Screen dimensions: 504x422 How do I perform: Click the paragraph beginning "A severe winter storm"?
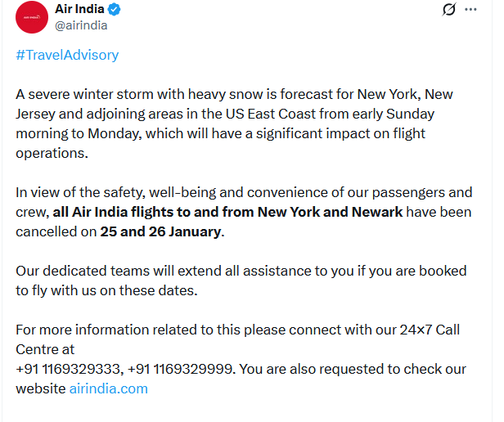pos(234,123)
